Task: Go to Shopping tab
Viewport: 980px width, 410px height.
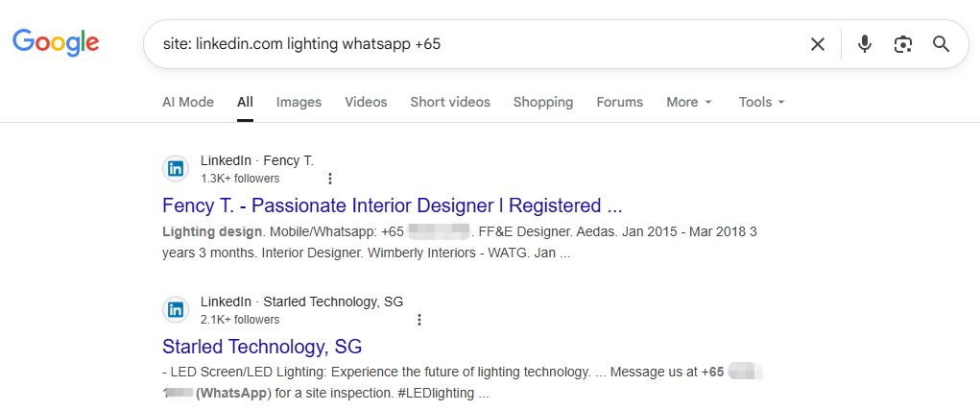Action: coord(543,102)
